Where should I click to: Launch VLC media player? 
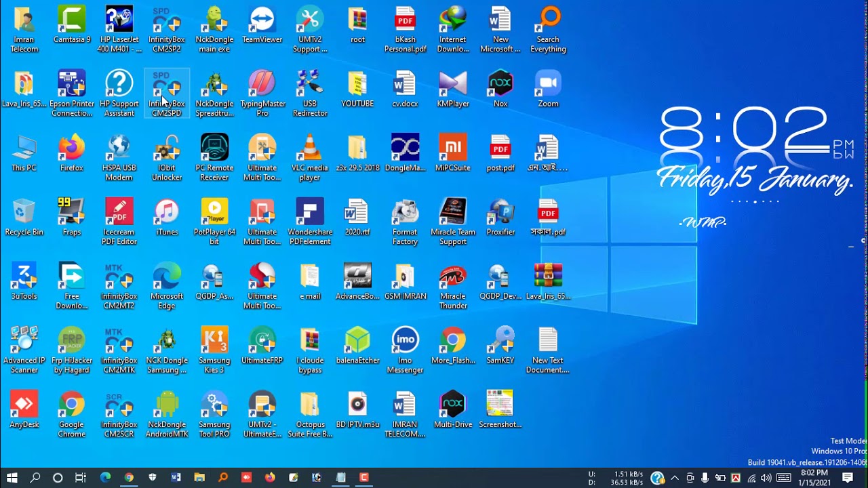tap(310, 157)
